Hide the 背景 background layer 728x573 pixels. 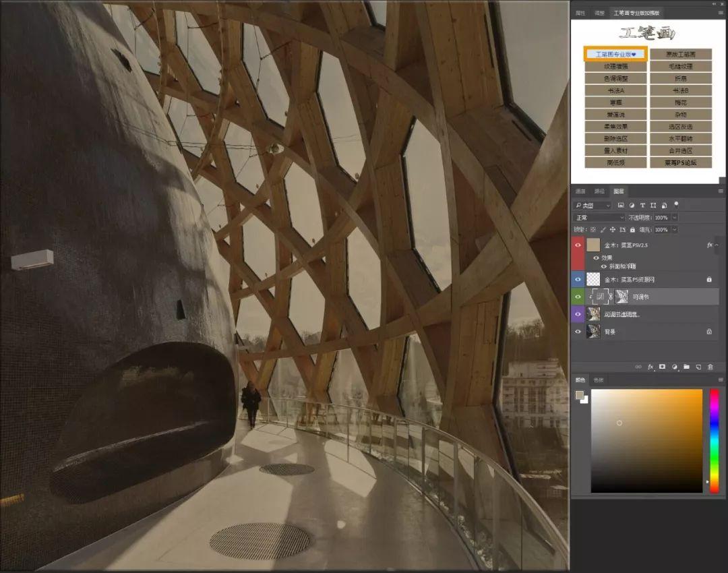pos(578,332)
